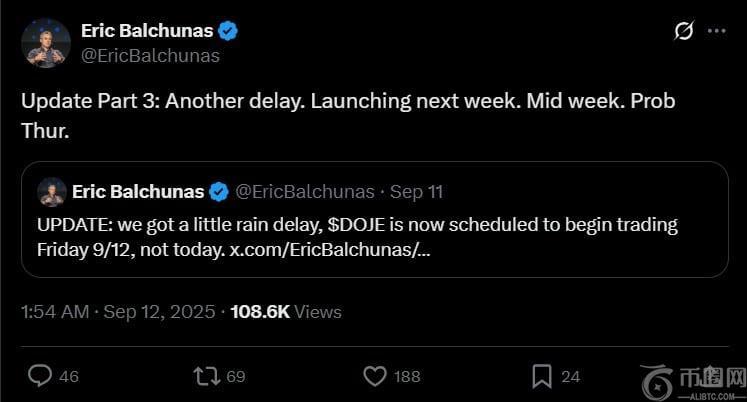
Task: Open Grok actions icon in tweet header
Action: (684, 31)
